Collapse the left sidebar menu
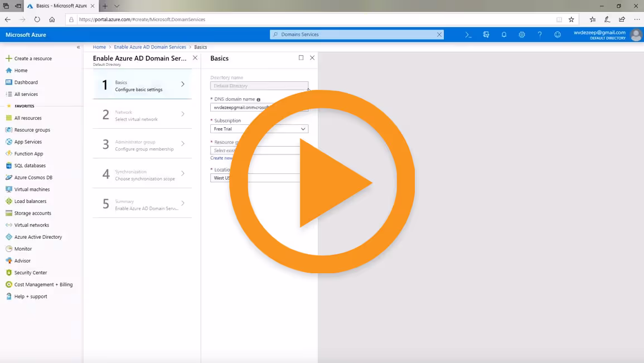Screen dimensions: 644x363 pos(79,47)
